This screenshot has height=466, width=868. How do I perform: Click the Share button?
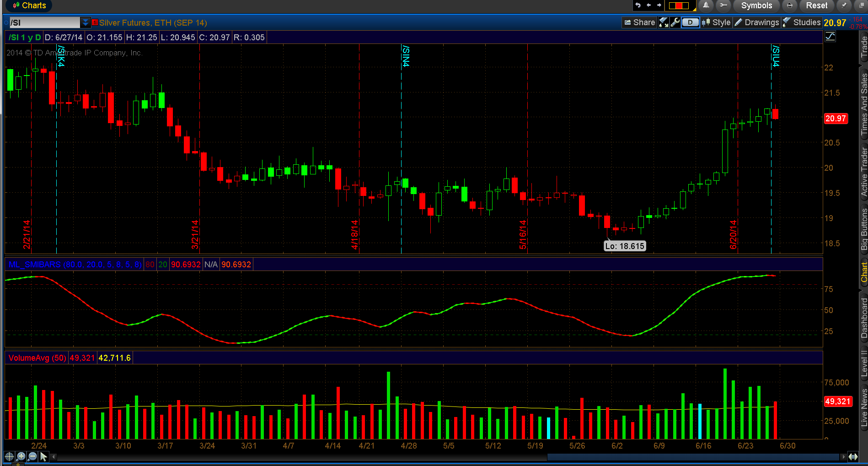639,22
